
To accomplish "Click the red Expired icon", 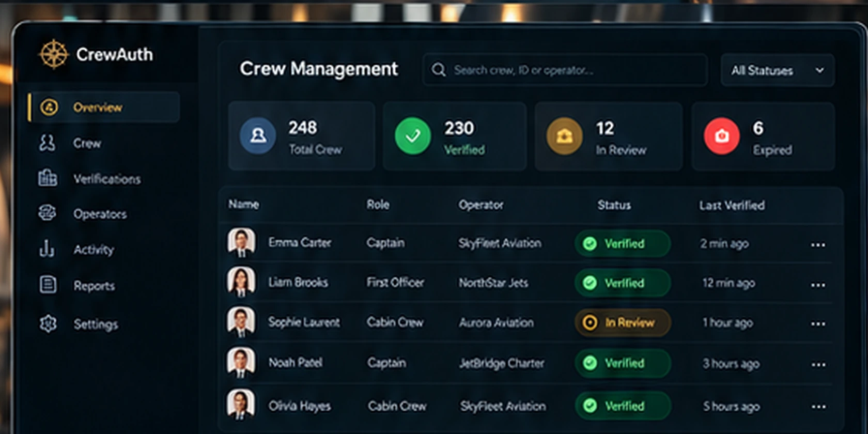I will coord(722,136).
